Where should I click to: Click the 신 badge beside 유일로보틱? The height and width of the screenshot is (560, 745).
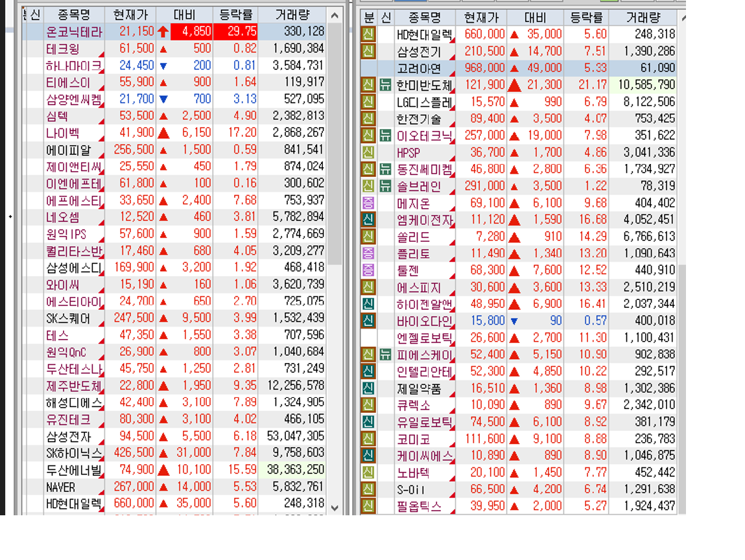pyautogui.click(x=368, y=422)
